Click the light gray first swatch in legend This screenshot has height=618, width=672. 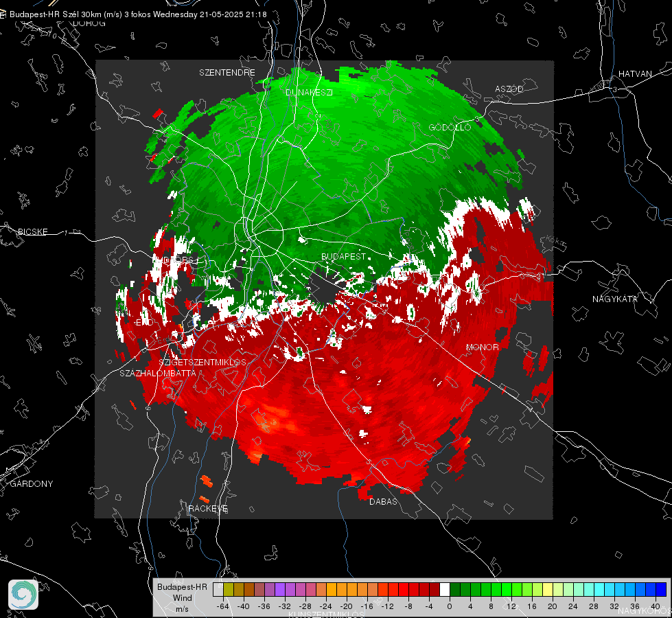pyautogui.click(x=218, y=590)
